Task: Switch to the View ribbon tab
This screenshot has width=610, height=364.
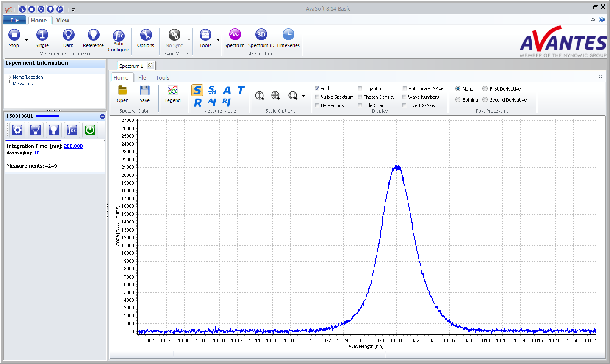Action: (63, 20)
